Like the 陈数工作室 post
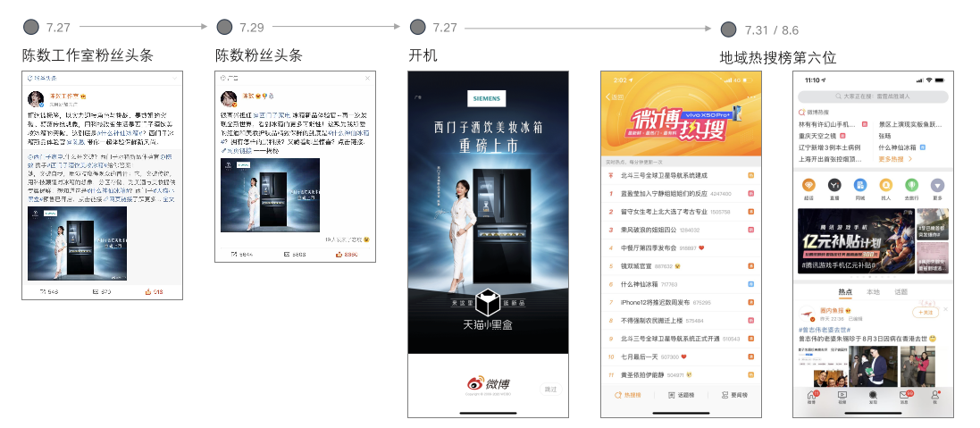 click(x=155, y=292)
